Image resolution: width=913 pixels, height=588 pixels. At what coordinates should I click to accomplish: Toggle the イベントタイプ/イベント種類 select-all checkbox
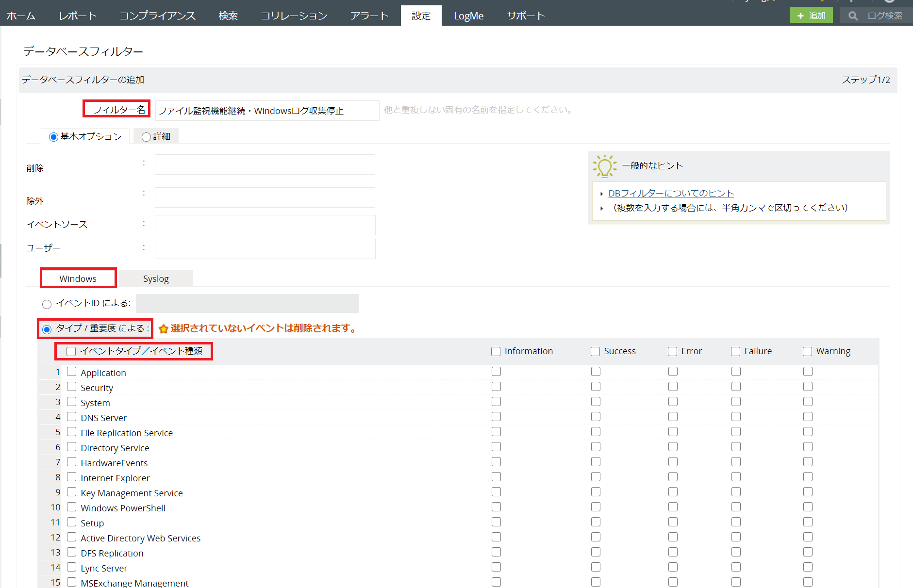click(x=71, y=352)
